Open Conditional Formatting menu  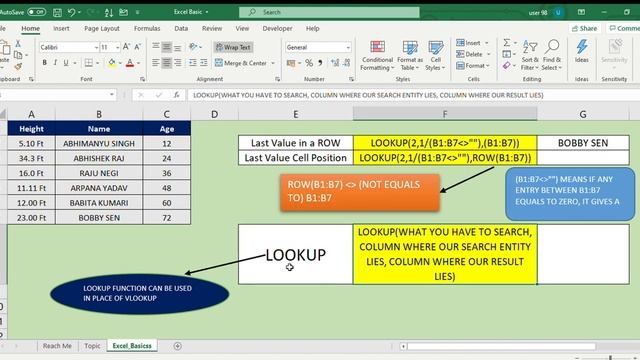377,56
